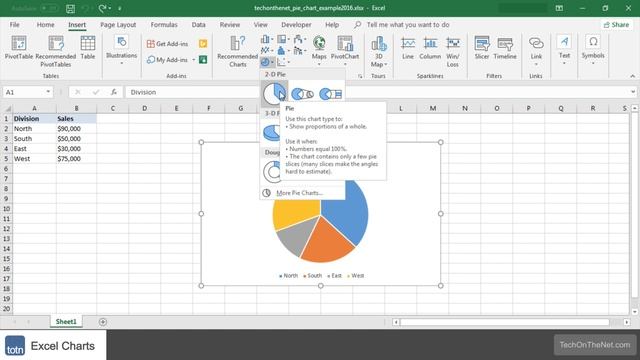Select the Bar of Pie chart option
The width and height of the screenshot is (640, 360).
point(330,94)
